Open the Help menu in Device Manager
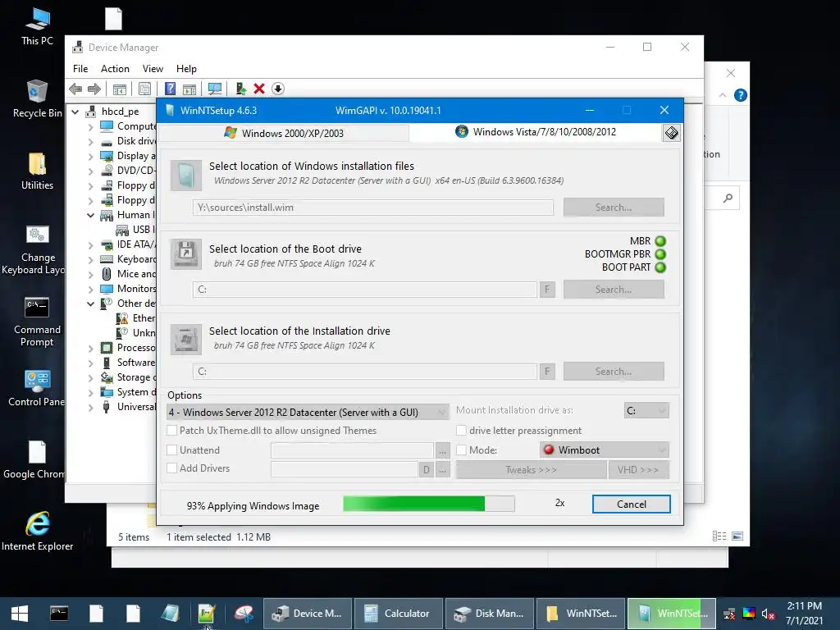This screenshot has width=840, height=630. [x=186, y=69]
